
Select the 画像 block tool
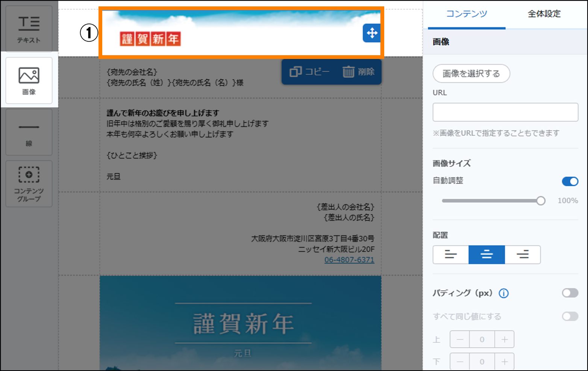click(29, 80)
